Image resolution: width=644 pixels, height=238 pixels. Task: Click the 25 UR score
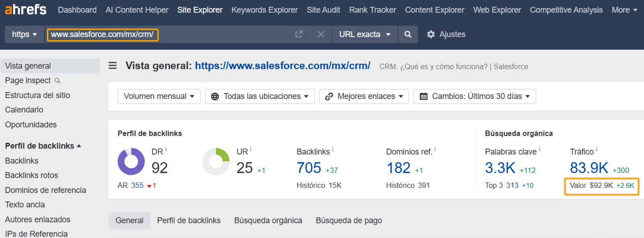point(244,168)
